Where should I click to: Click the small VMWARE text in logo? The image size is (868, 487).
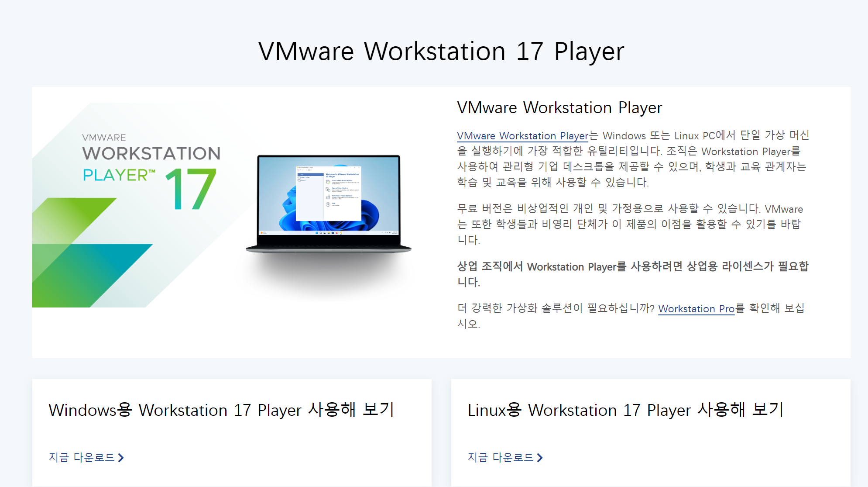click(x=104, y=138)
